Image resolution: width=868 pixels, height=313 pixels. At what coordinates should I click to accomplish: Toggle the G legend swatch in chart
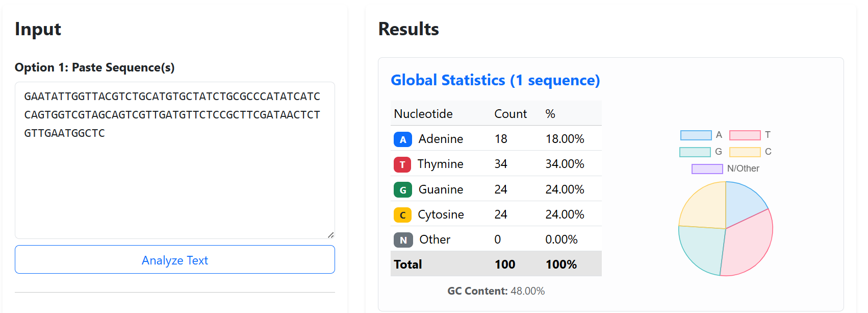[695, 152]
